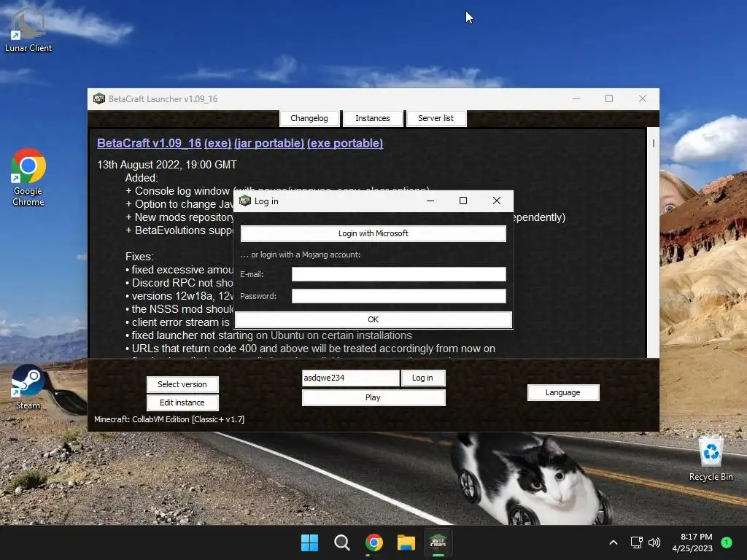Open the Recycle Bin on desktop

pyautogui.click(x=711, y=459)
